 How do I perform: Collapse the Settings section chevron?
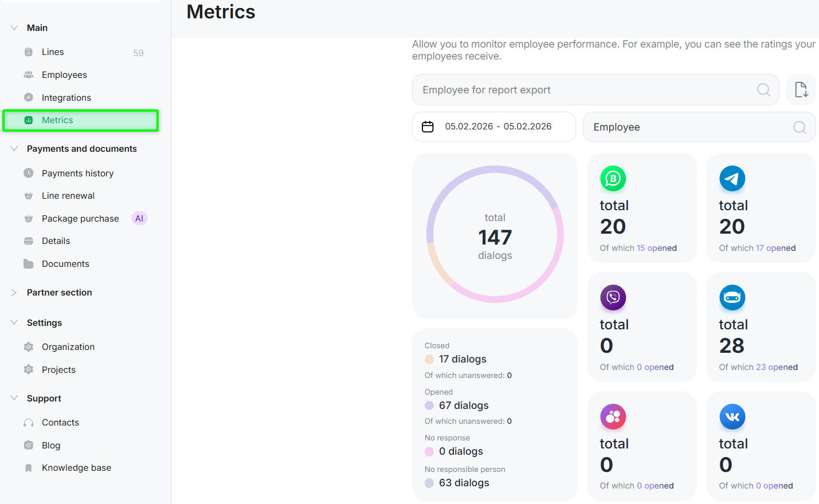(14, 322)
